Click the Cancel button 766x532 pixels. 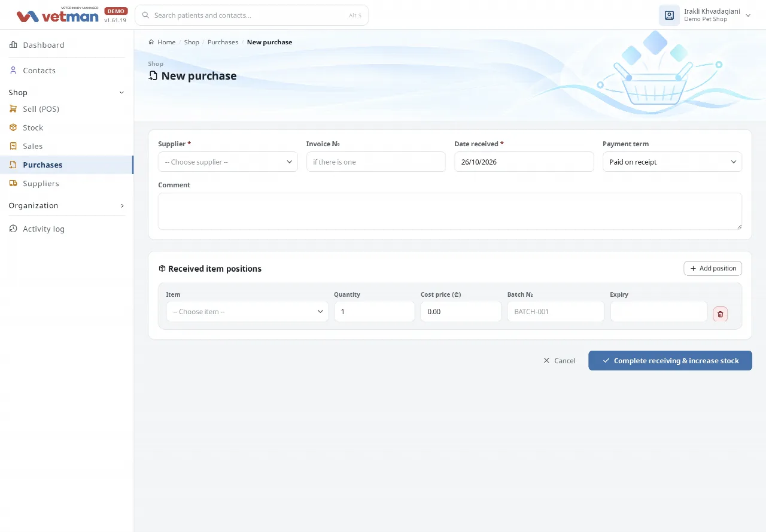(559, 361)
